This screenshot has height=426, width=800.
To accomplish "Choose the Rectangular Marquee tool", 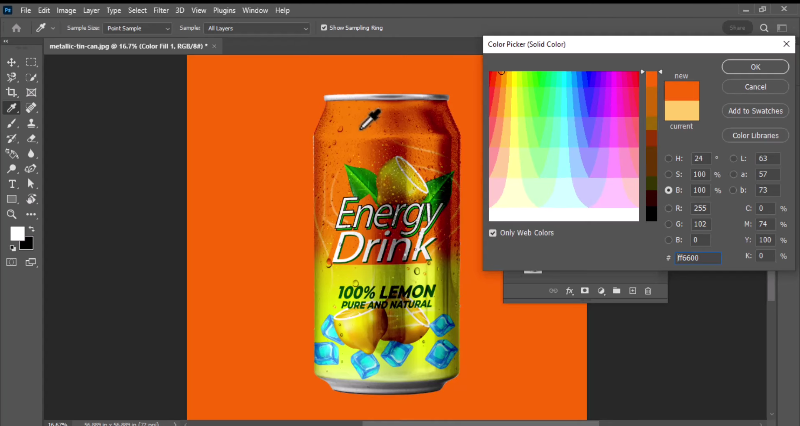I will (31, 62).
